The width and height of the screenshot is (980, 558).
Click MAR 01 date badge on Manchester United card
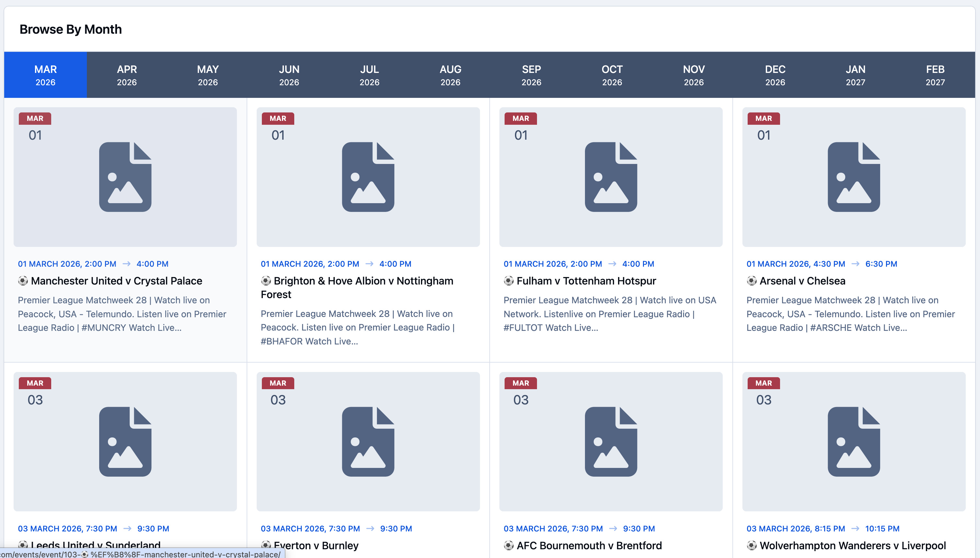click(35, 128)
